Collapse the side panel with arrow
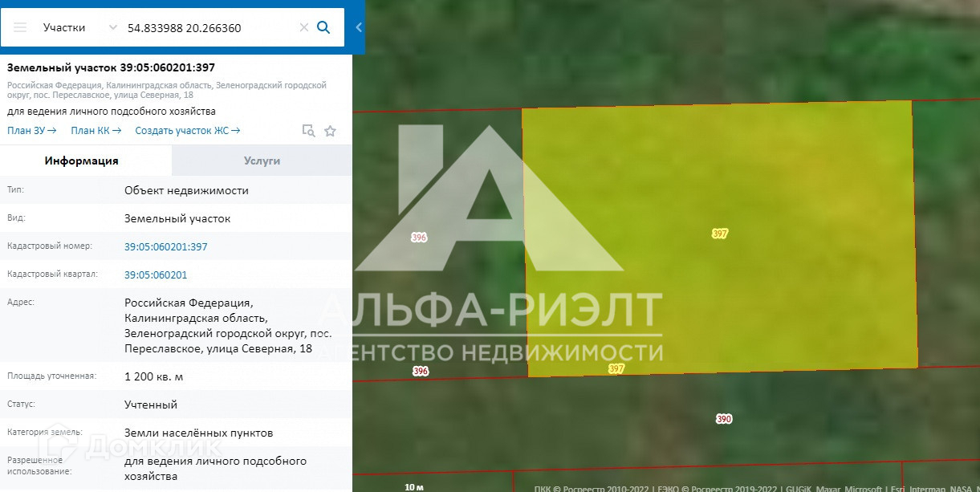 click(359, 27)
